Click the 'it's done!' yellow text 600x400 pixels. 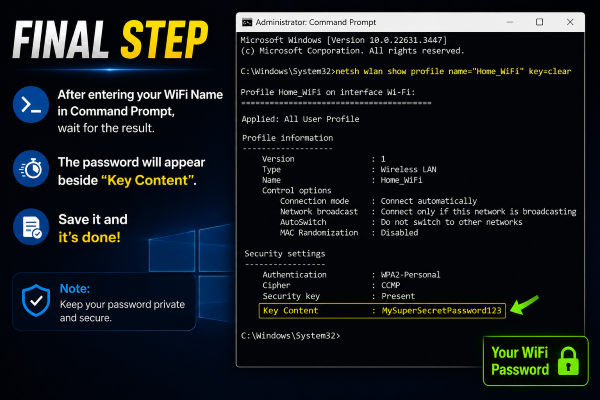click(89, 237)
